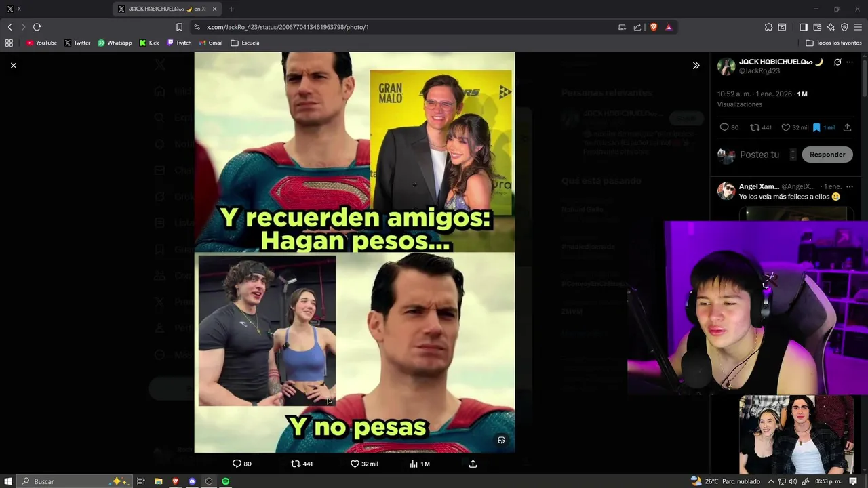Open the three-dot menu on Angel Xam's reply

coord(850,186)
